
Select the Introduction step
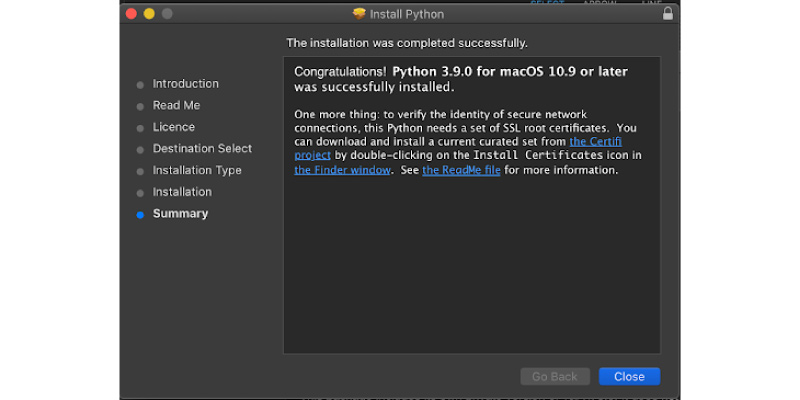coord(186,84)
